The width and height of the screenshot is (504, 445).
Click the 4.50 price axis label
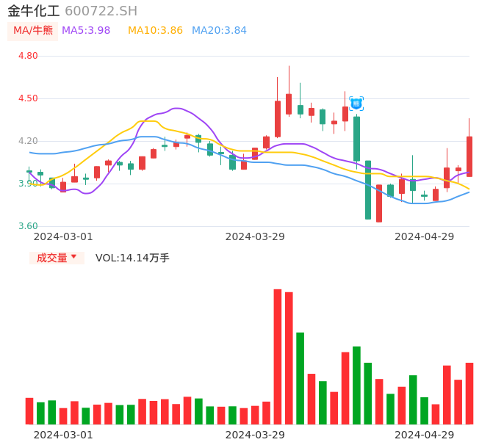pos(28,98)
